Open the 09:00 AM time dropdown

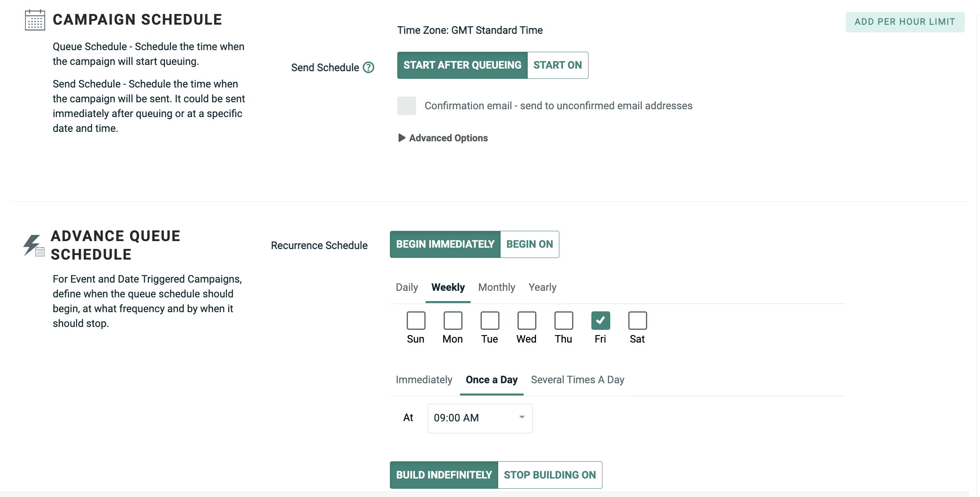point(521,418)
